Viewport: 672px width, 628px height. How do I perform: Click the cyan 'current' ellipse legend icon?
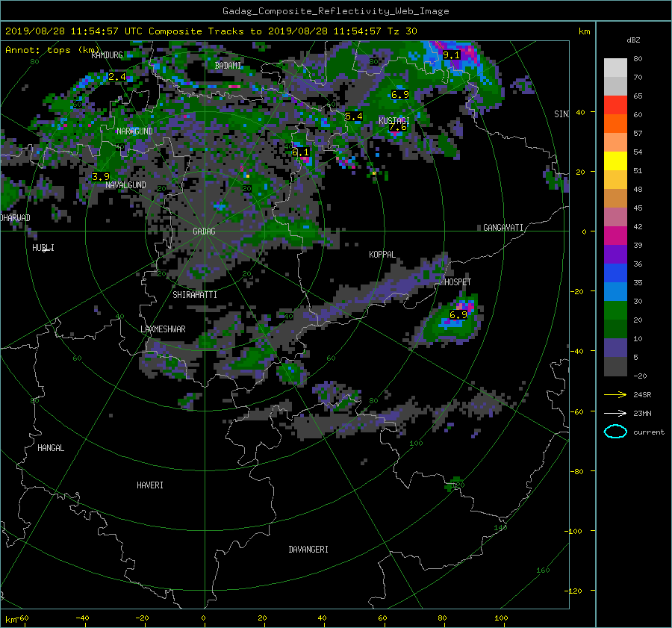point(615,432)
